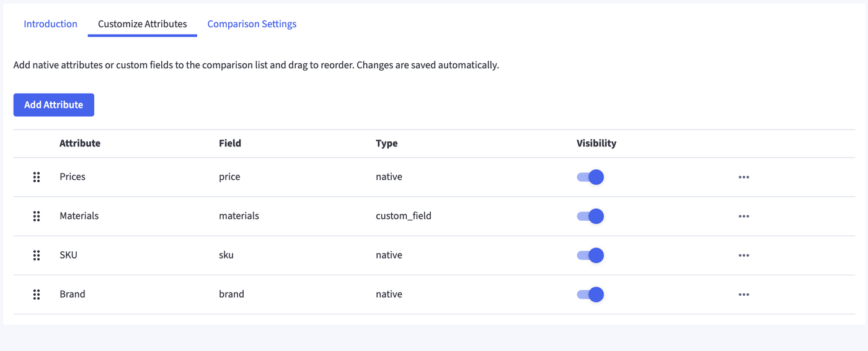This screenshot has height=351, width=868.
Task: Open the more options menu for Prices
Action: (x=744, y=177)
